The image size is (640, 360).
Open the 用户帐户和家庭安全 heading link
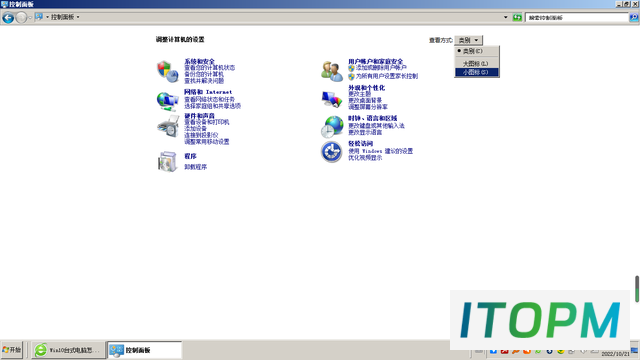click(x=376, y=62)
